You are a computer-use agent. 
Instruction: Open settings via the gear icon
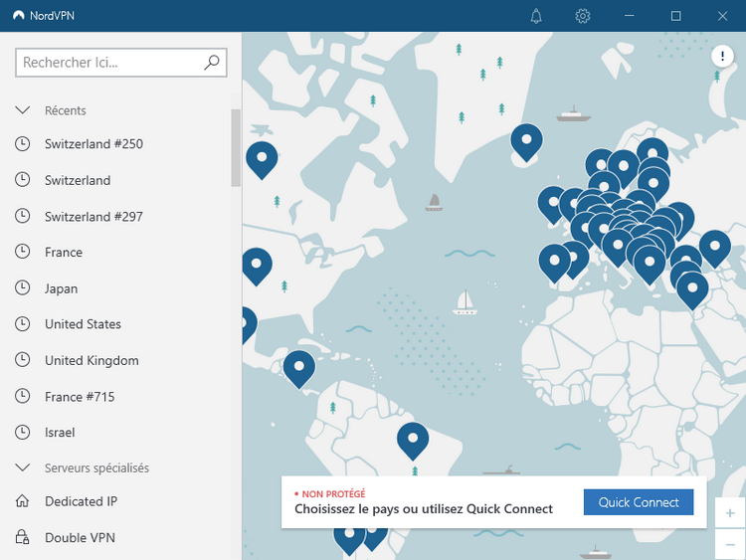point(583,16)
